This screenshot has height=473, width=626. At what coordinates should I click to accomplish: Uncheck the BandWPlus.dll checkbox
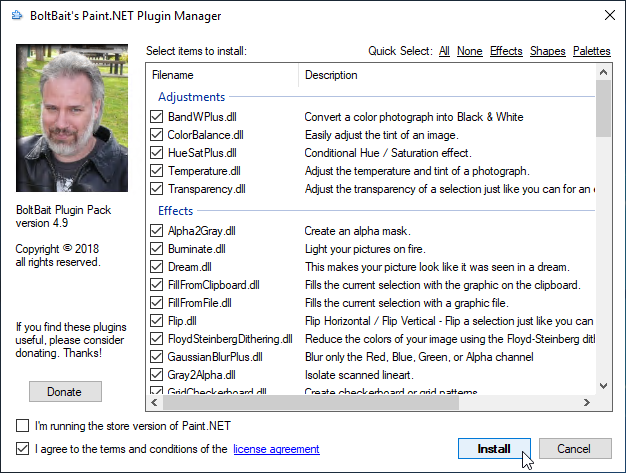point(156,117)
